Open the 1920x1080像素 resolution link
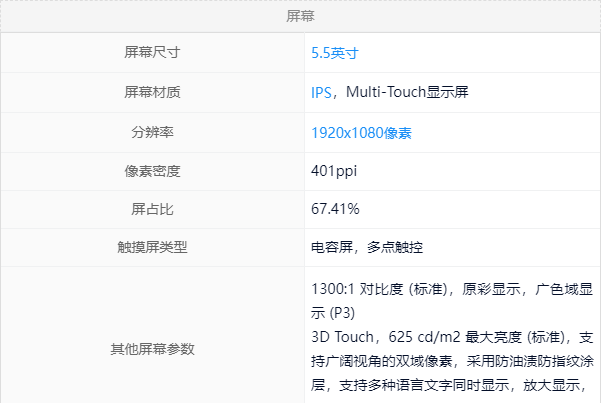 361,133
